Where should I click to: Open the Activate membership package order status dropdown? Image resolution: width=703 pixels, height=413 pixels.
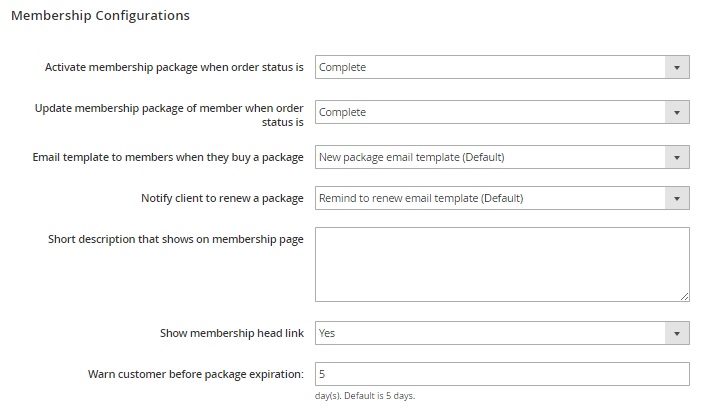[x=490, y=67]
